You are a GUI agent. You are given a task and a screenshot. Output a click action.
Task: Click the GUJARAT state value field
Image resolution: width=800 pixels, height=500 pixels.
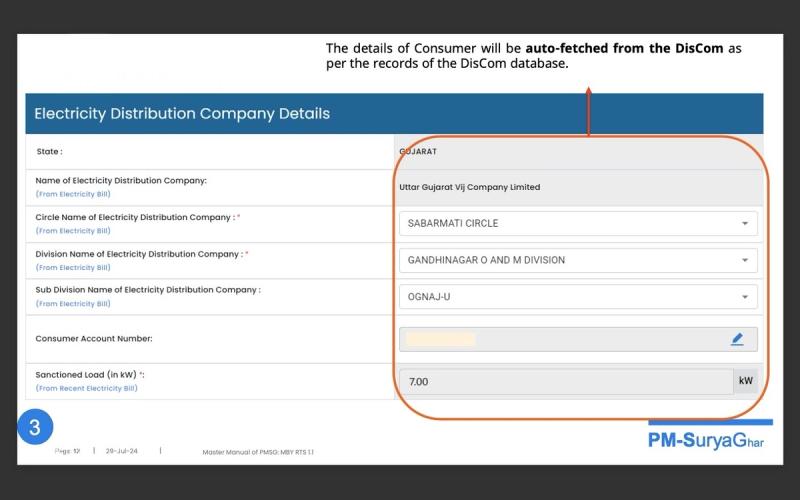579,152
